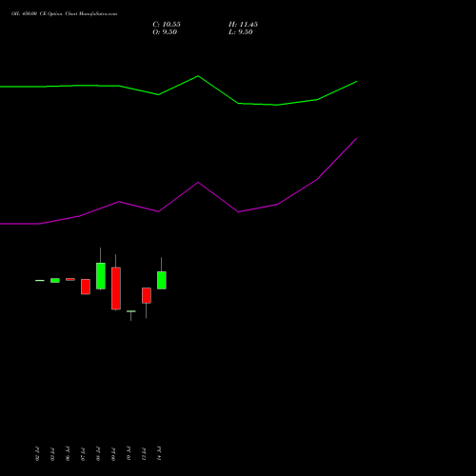
Task: Click the tall green candlestick beside the tallest red candle
Action: 101,276
